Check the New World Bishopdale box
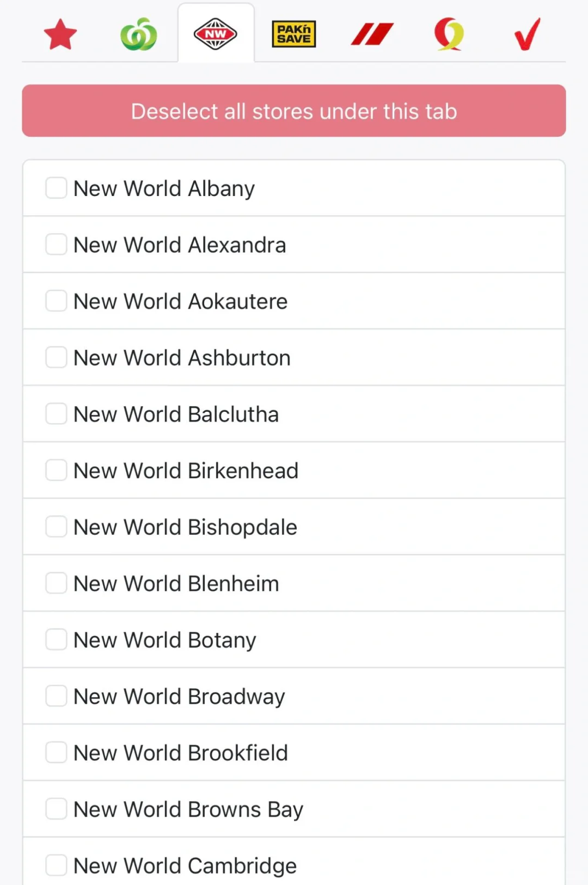The width and height of the screenshot is (588, 885). [56, 527]
